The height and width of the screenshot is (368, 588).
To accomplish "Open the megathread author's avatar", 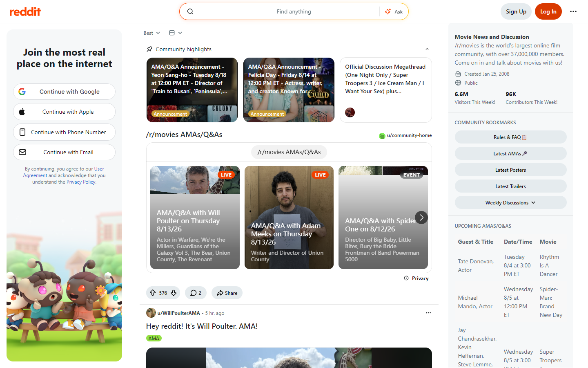I will click(x=350, y=112).
